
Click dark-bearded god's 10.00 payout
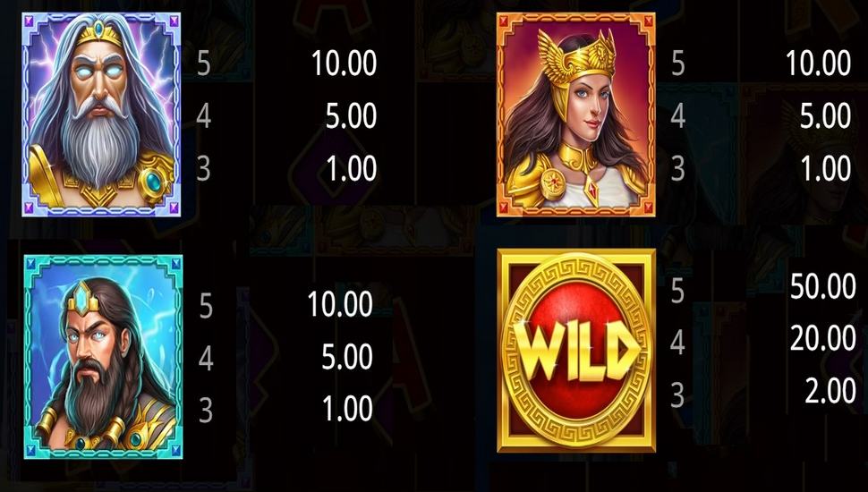click(x=340, y=304)
